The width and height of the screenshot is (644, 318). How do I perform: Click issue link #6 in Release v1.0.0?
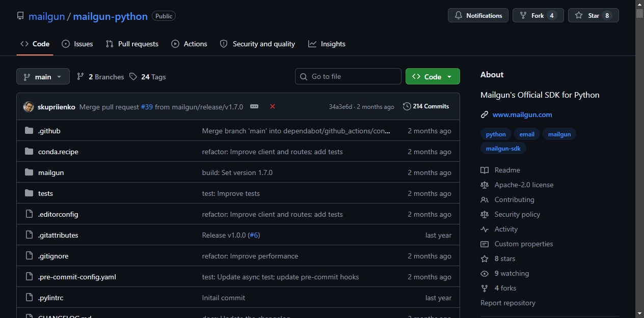[254, 235]
